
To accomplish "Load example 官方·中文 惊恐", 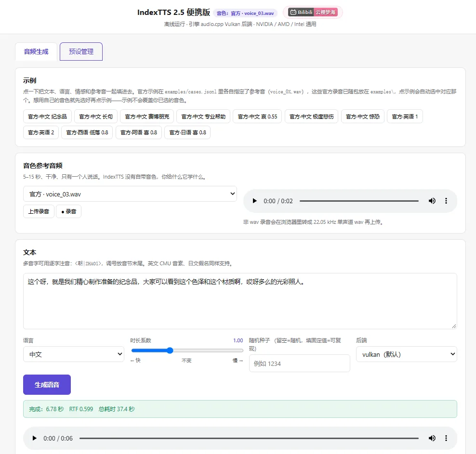I will (x=363, y=117).
